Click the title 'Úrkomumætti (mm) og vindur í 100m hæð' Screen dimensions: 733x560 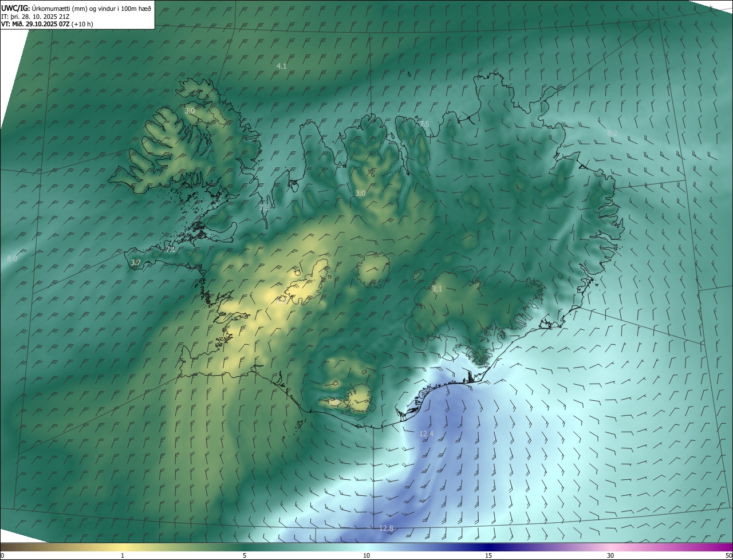click(90, 8)
